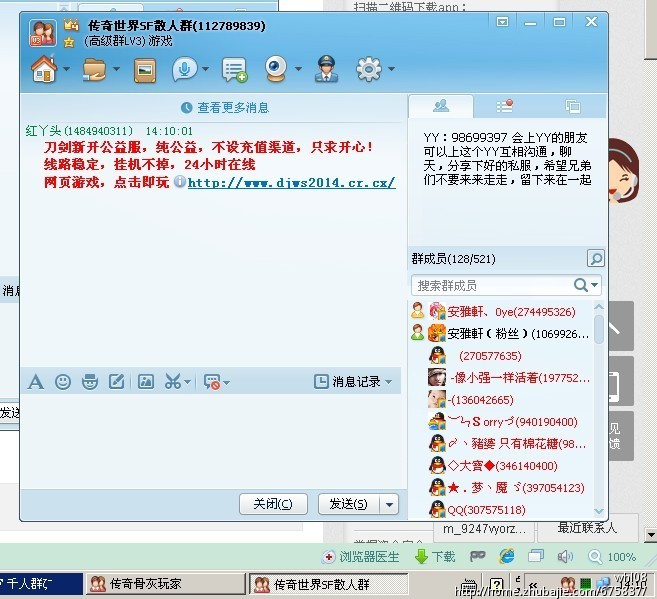Expand the video webcam dropdown arrow
The height and width of the screenshot is (599, 657).
tap(298, 69)
